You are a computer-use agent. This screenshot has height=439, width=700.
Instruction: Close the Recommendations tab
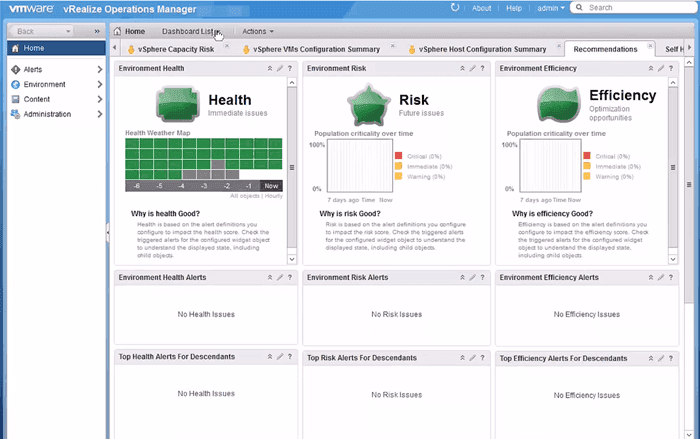click(650, 46)
